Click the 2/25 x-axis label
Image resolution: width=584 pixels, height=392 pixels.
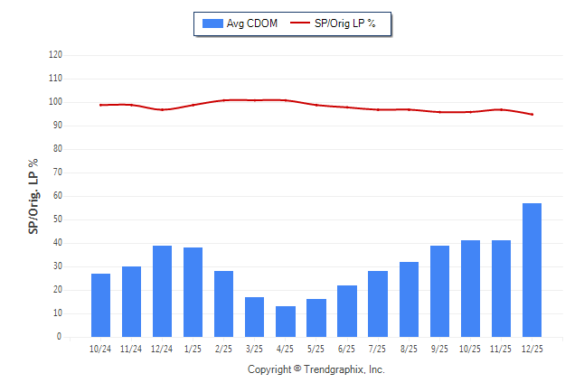pyautogui.click(x=224, y=349)
